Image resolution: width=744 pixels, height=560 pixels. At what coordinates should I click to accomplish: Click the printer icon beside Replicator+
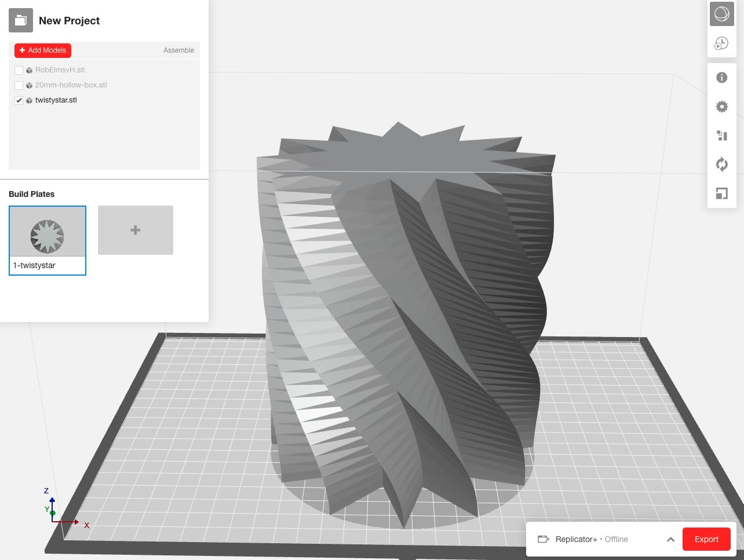coord(543,539)
